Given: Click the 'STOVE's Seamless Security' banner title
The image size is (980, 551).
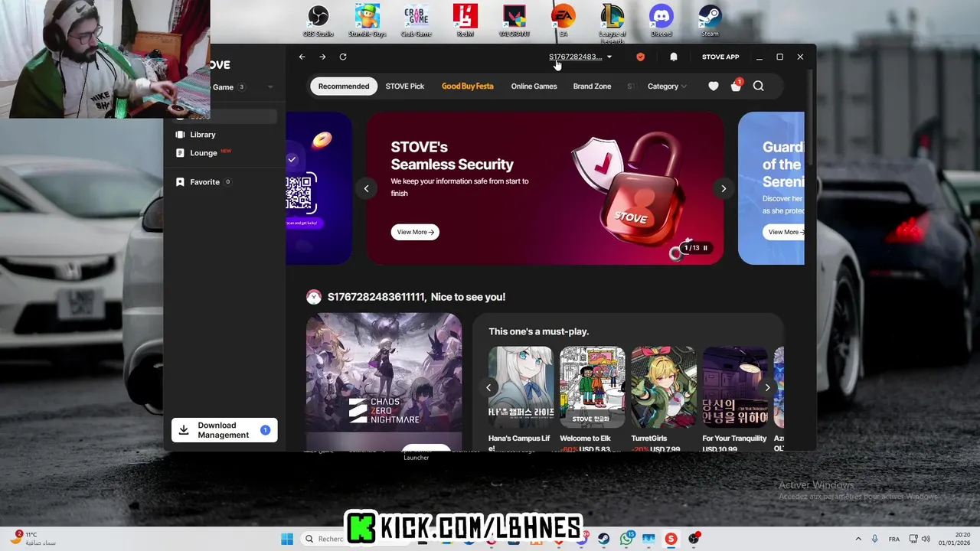Looking at the screenshot, I should pyautogui.click(x=452, y=155).
